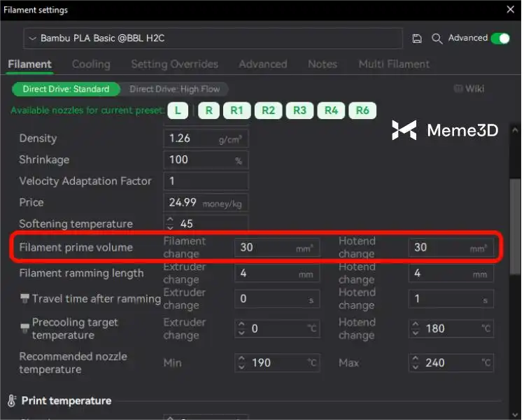Switch to the Cooling tab
Screen dimensions: 524x420
point(91,64)
